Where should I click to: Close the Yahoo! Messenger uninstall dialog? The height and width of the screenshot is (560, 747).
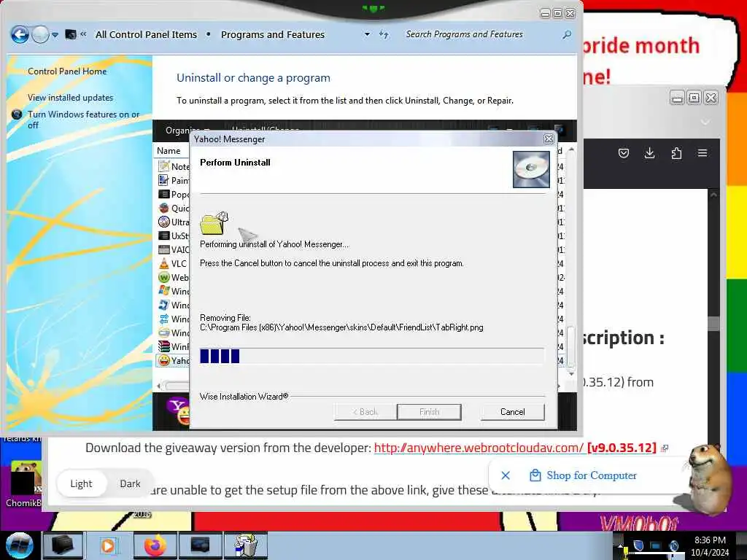[x=549, y=139]
